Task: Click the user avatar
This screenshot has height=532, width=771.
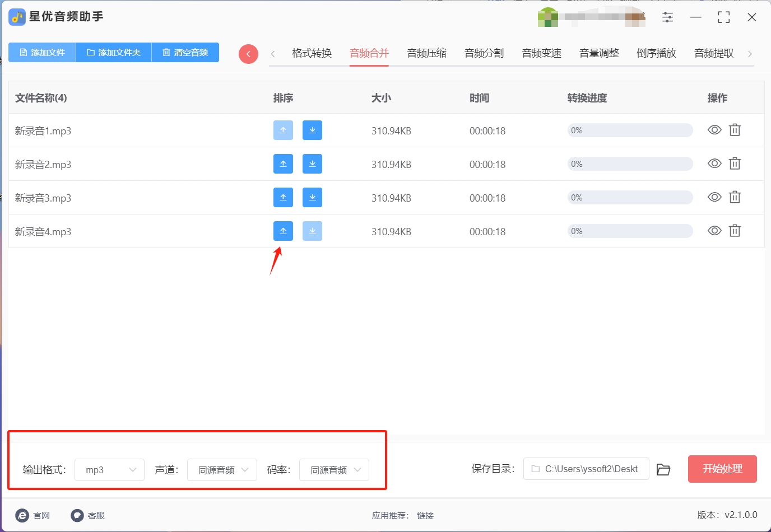Action: tap(548, 17)
